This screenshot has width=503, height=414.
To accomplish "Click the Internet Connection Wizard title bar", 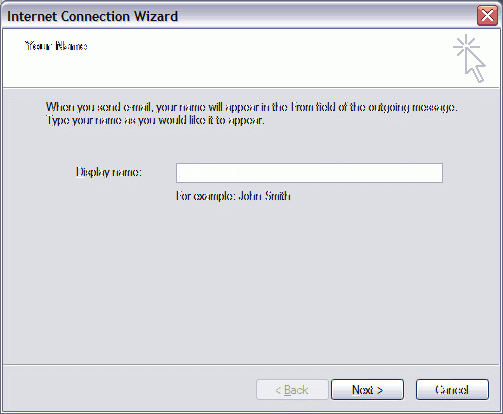I will click(240, 16).
